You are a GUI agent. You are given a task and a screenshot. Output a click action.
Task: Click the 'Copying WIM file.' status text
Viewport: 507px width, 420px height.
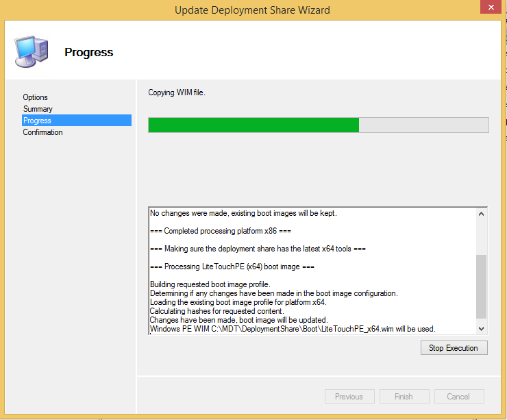point(177,92)
